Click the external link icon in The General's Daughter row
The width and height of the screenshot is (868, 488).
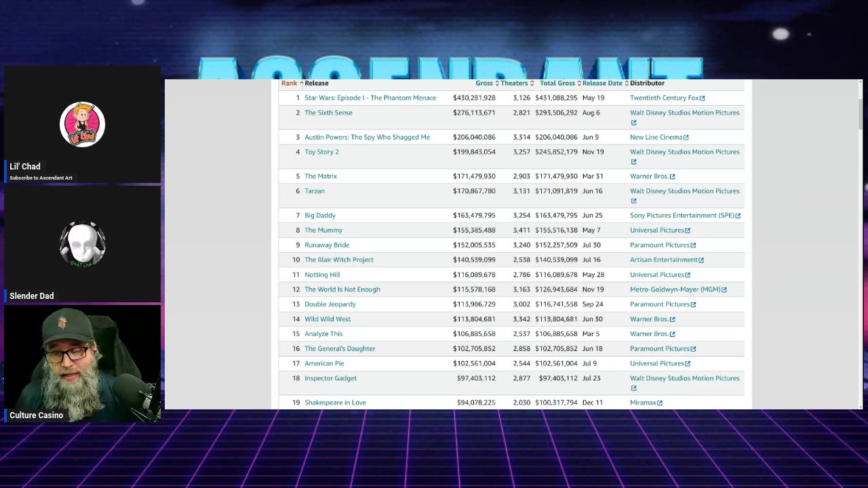pos(693,350)
